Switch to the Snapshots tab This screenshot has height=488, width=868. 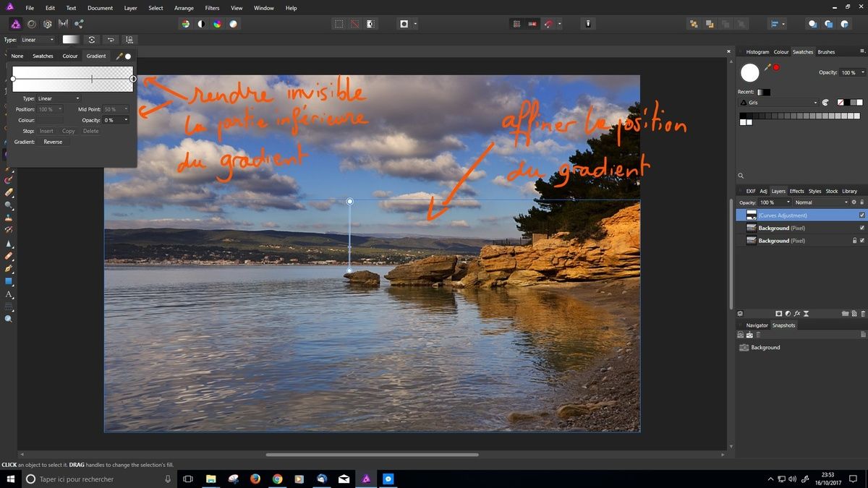[x=783, y=325]
